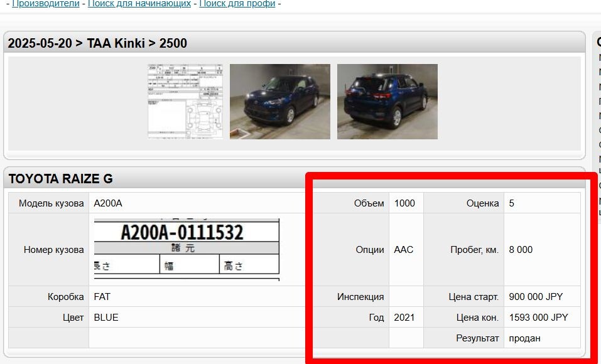
Task: Click the mileage value 8 000
Action: [521, 250]
